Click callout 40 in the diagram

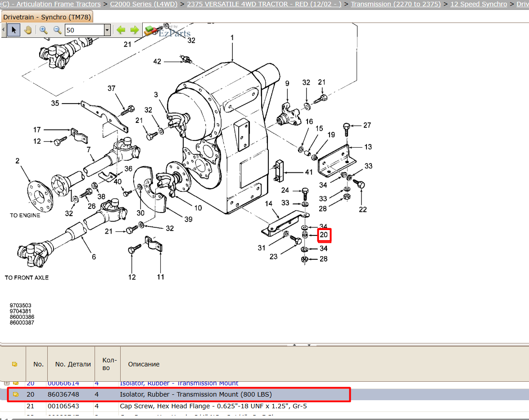118,181
